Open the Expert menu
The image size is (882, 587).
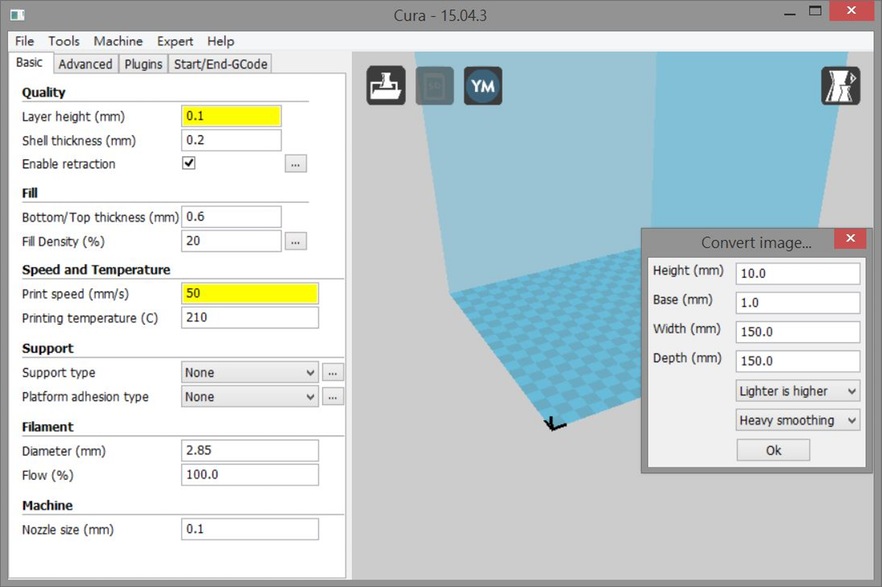(175, 41)
